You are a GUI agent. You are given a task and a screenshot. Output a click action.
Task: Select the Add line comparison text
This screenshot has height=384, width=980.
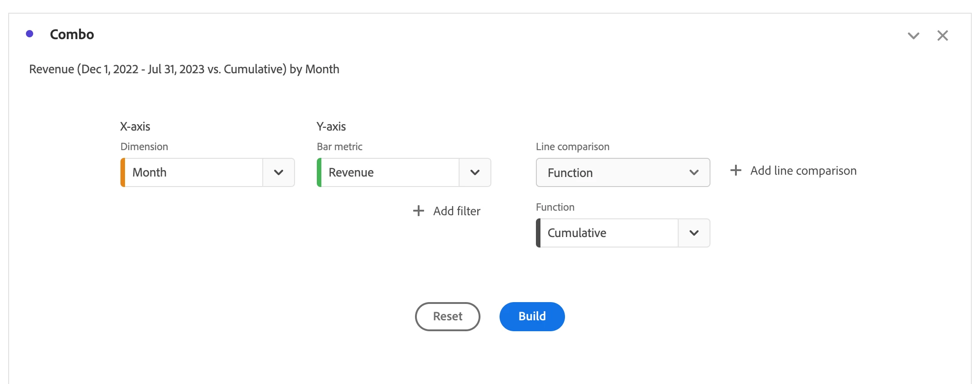[x=803, y=171]
